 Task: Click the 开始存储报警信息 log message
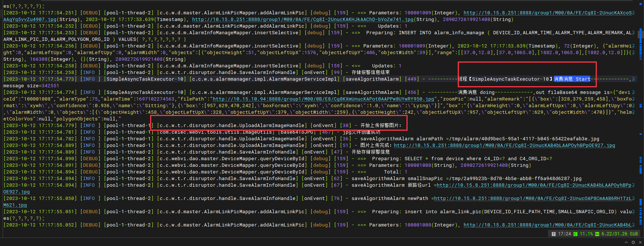tap(370, 152)
